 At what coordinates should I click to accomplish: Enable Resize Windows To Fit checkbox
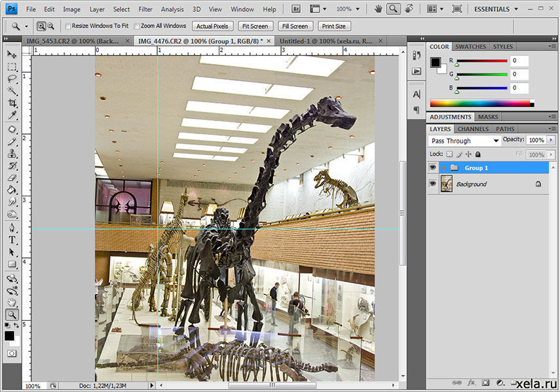(x=68, y=26)
